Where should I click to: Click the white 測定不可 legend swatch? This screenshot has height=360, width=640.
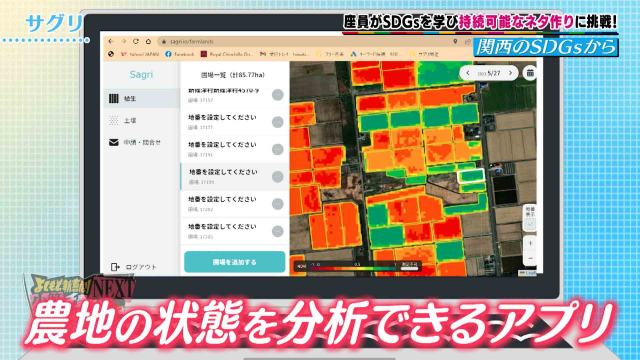tap(409, 269)
